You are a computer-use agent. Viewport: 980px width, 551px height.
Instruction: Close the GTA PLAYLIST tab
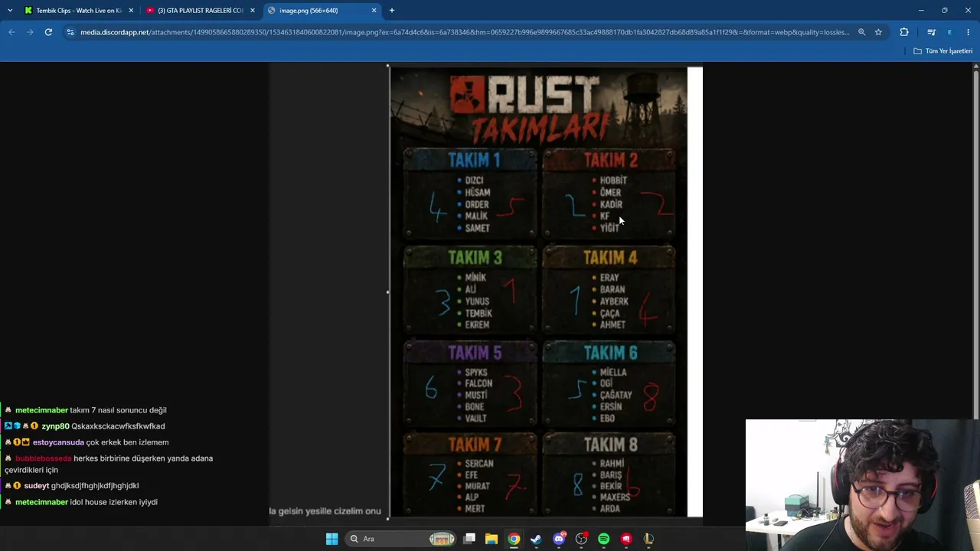(x=253, y=10)
